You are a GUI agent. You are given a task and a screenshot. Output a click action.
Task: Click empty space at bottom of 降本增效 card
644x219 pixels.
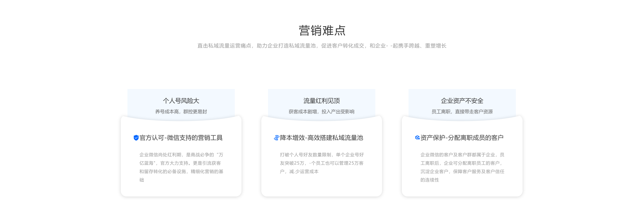pos(322,186)
